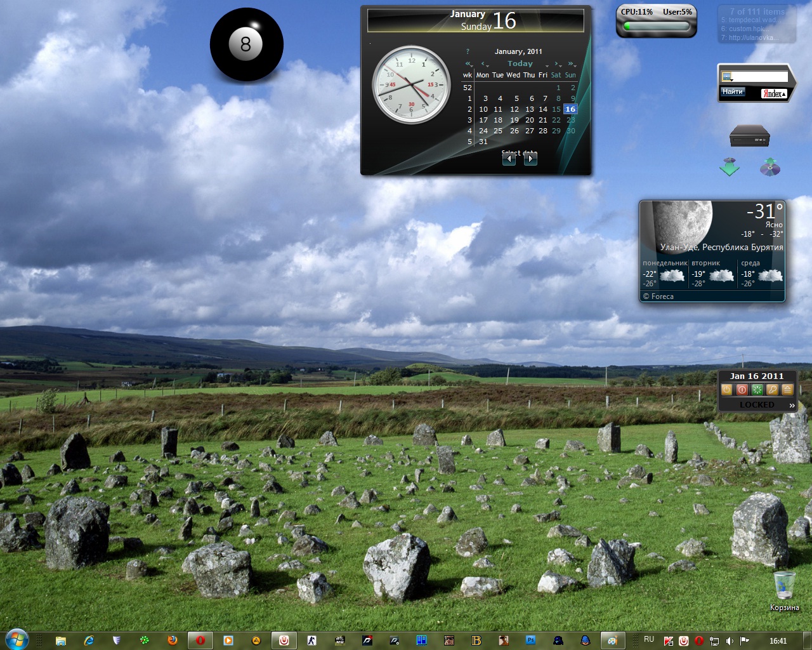Open the Яndex search engine dropdown
This screenshot has width=812, height=650.
click(773, 94)
